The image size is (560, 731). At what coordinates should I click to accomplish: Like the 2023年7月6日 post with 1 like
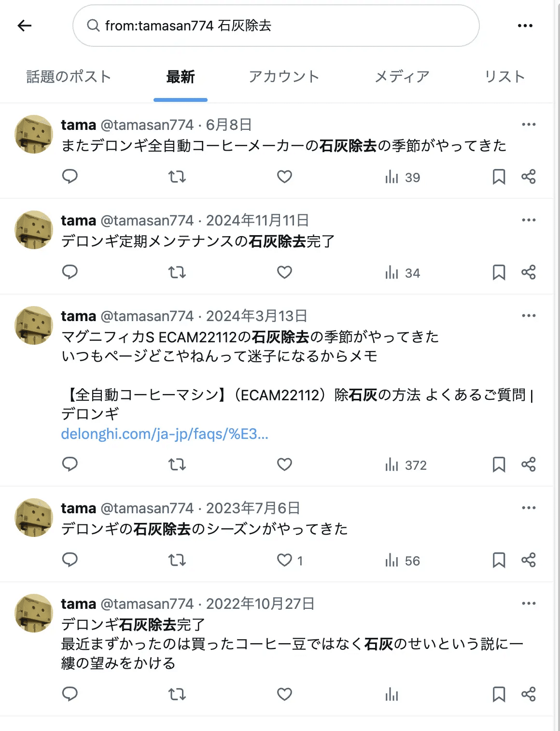tap(284, 560)
